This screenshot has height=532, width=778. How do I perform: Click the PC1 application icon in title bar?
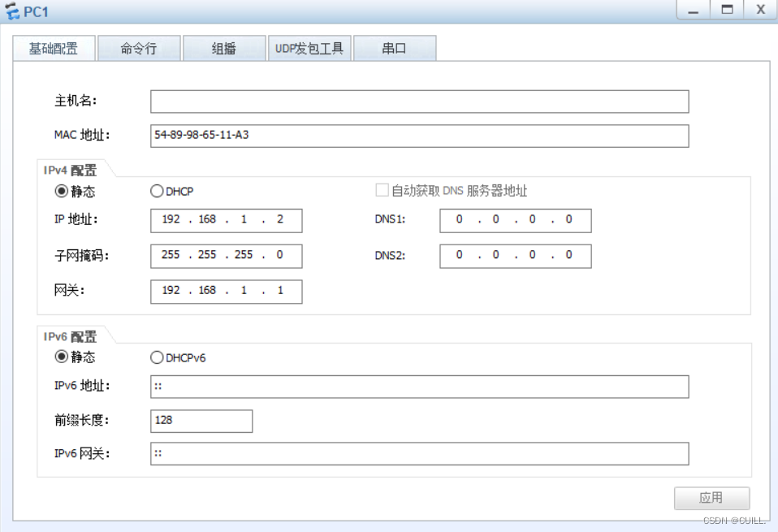12,11
